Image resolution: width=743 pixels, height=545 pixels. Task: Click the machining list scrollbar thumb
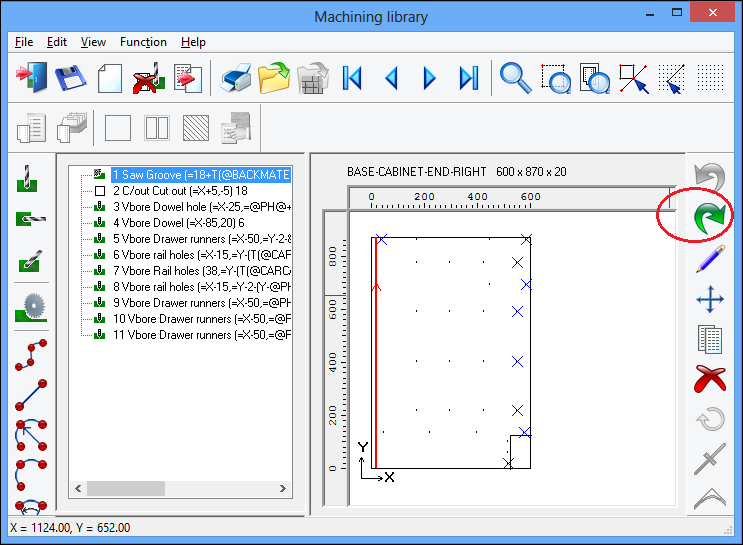tap(126, 489)
